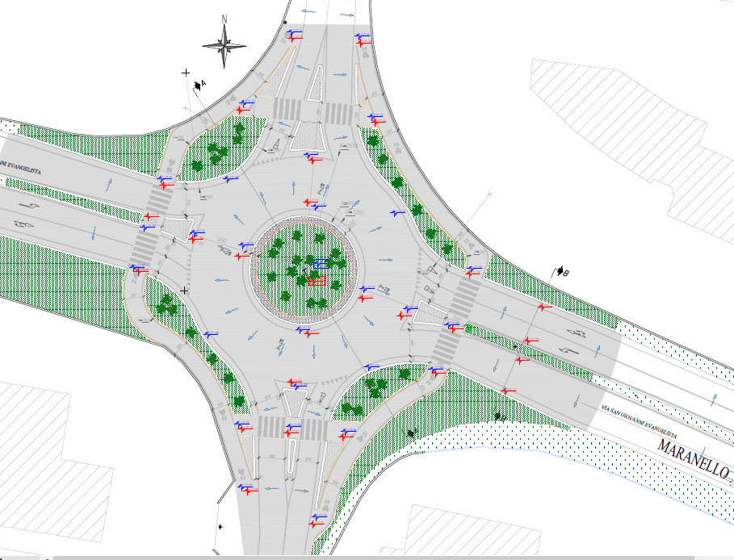
Task: Select the section marker labeled B
Action: [559, 272]
